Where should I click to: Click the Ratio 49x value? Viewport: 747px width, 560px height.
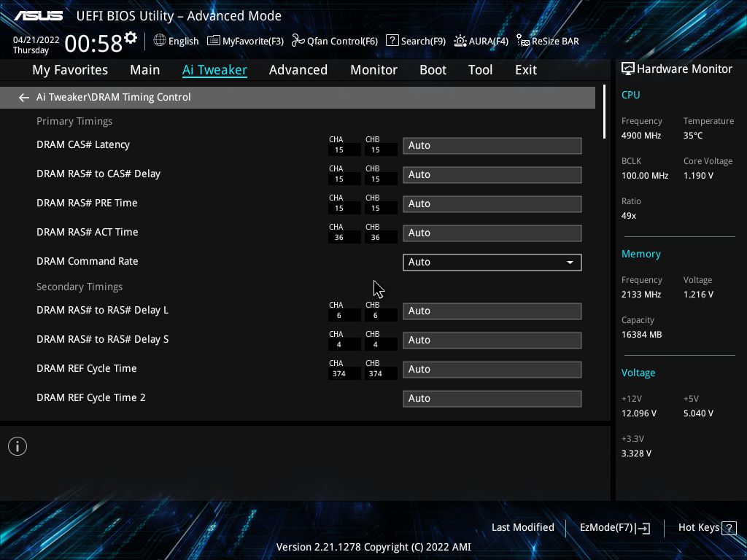(x=628, y=216)
